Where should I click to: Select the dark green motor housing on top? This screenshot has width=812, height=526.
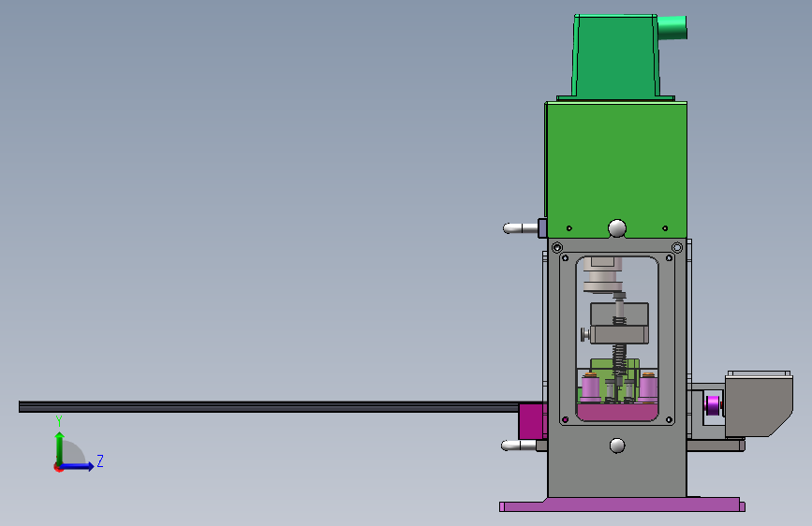[615, 56]
